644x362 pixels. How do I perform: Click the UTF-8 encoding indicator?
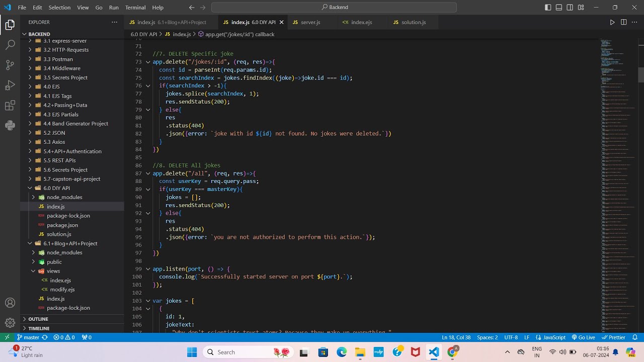pyautogui.click(x=511, y=337)
